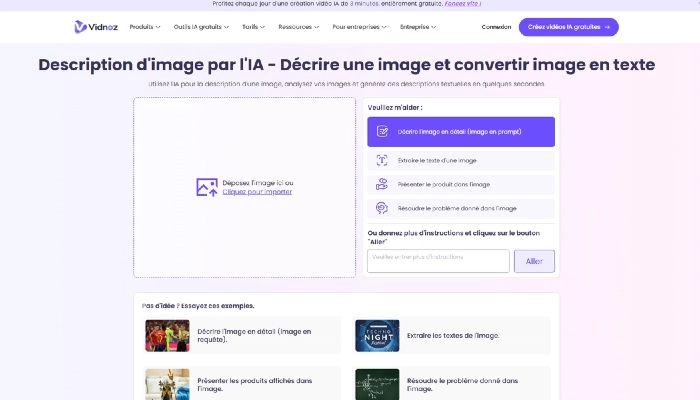Expand the Ressources chevron
The image size is (700, 400).
pos(317,27)
